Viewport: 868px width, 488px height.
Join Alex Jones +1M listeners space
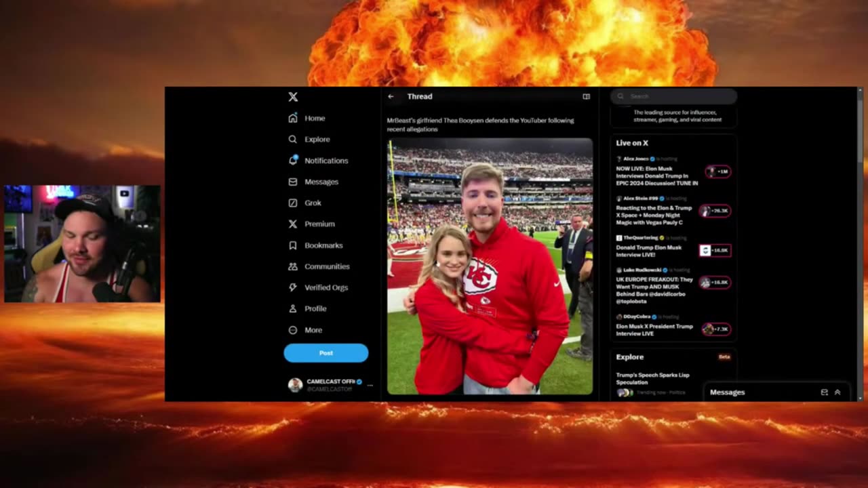717,171
